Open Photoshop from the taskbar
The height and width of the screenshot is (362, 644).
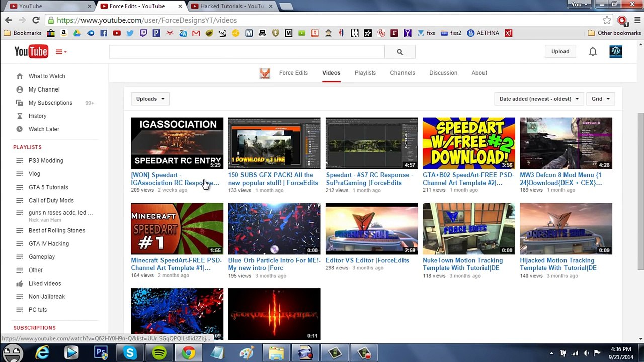[x=101, y=353]
